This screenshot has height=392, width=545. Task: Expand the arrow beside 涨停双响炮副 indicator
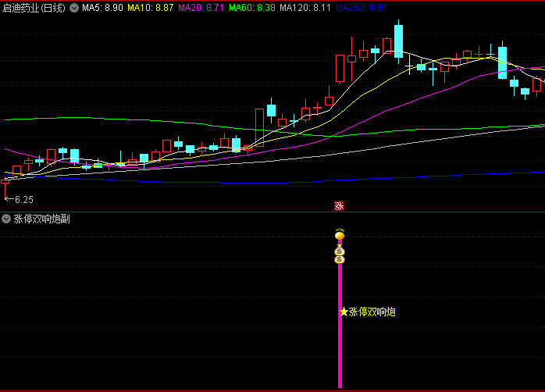[x=7, y=219]
